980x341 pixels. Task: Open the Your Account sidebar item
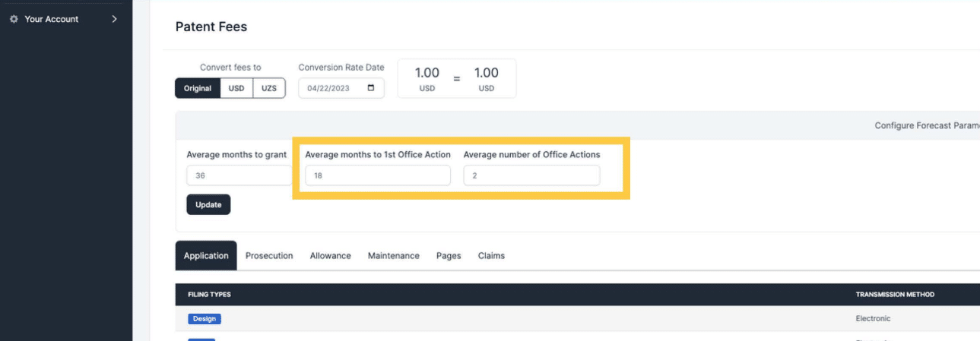click(51, 19)
